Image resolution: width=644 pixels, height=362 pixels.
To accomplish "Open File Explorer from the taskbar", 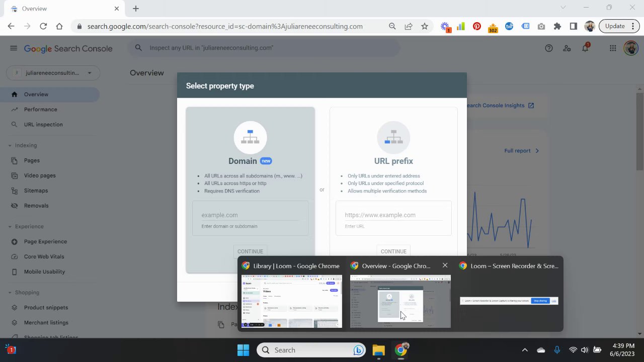I will coord(378,350).
